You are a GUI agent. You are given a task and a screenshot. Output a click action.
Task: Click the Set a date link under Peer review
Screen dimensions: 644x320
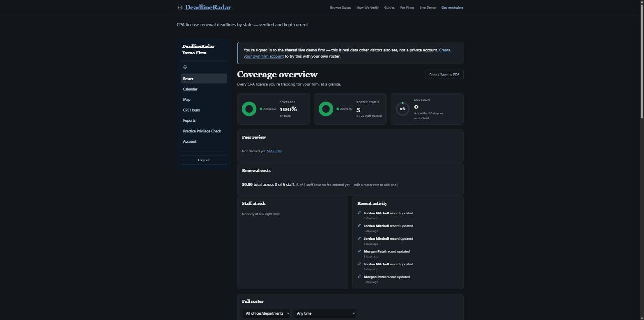274,151
